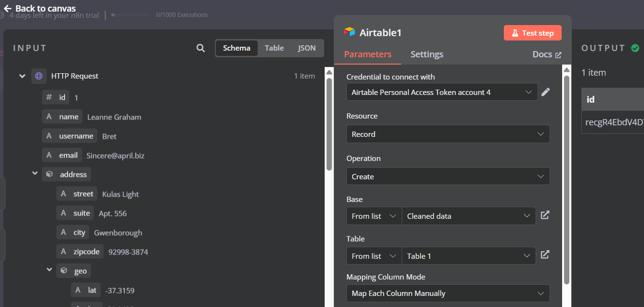Open the Settings tab of Airtable1

click(427, 54)
